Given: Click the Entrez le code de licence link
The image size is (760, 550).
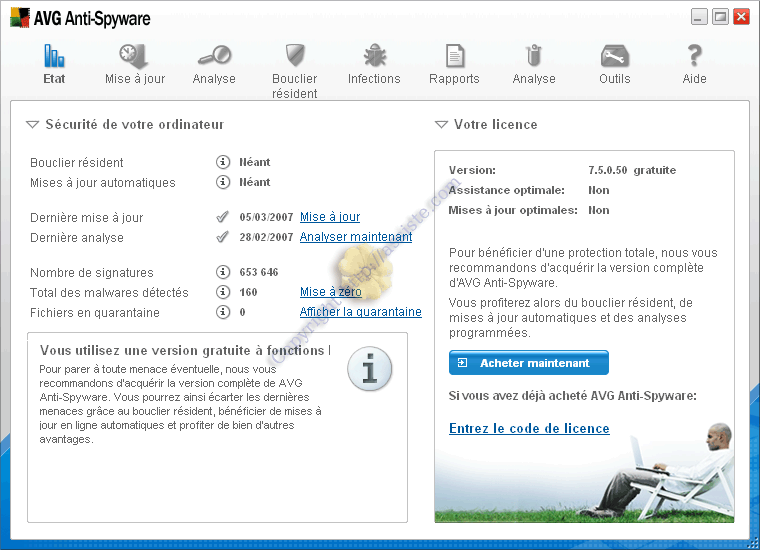Looking at the screenshot, I should pos(529,428).
